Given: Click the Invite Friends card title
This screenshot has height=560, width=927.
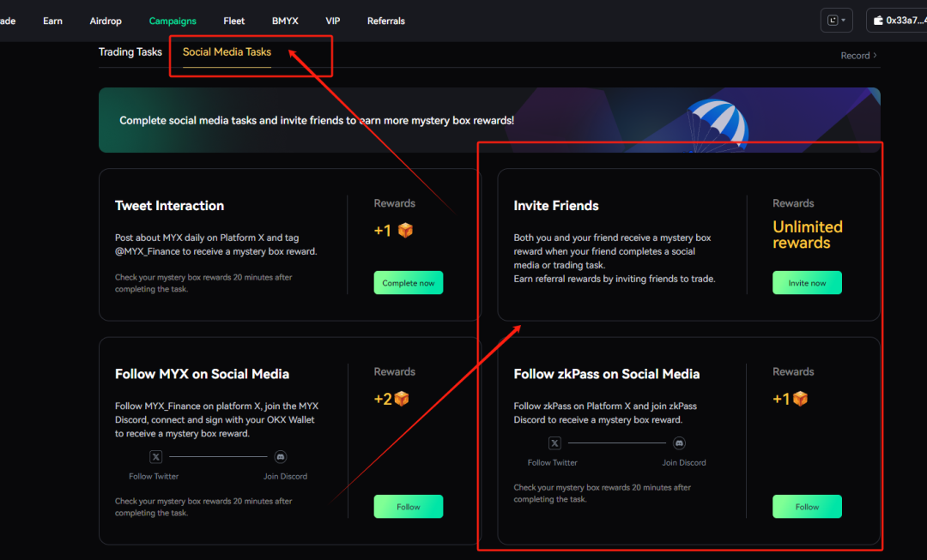Looking at the screenshot, I should point(556,206).
